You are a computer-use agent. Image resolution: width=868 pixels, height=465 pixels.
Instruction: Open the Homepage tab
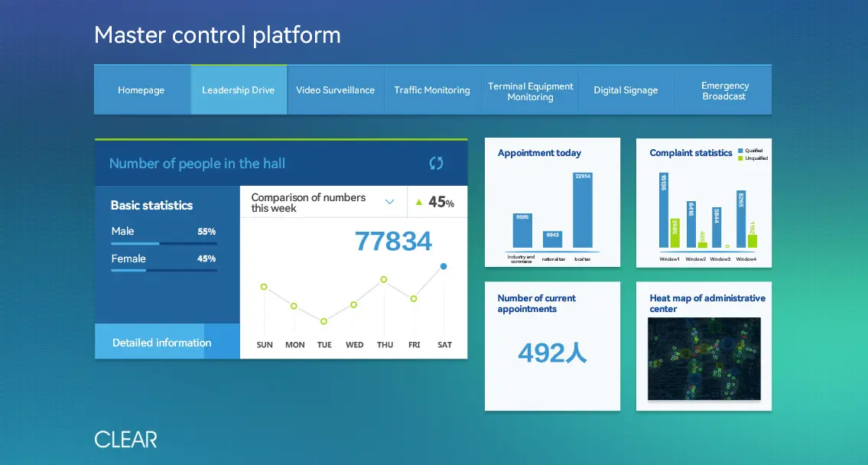(141, 90)
